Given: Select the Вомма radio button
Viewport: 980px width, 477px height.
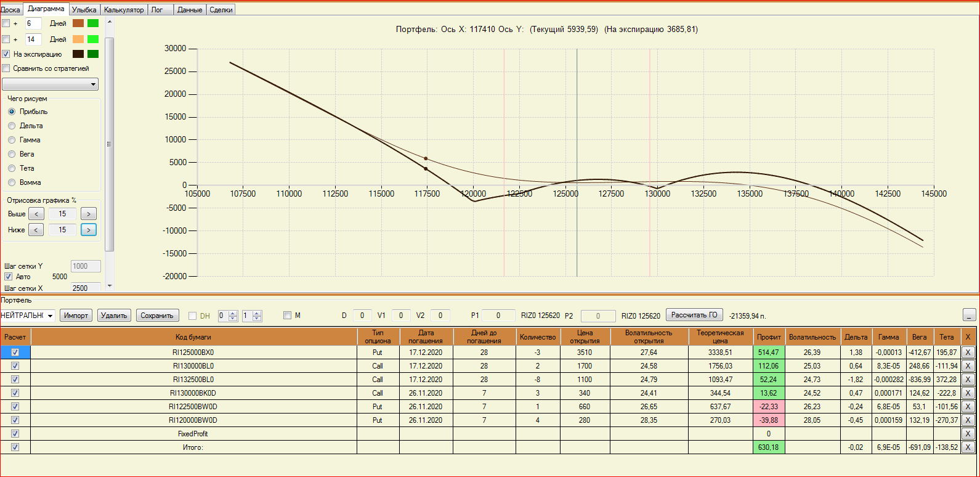Looking at the screenshot, I should coord(12,182).
